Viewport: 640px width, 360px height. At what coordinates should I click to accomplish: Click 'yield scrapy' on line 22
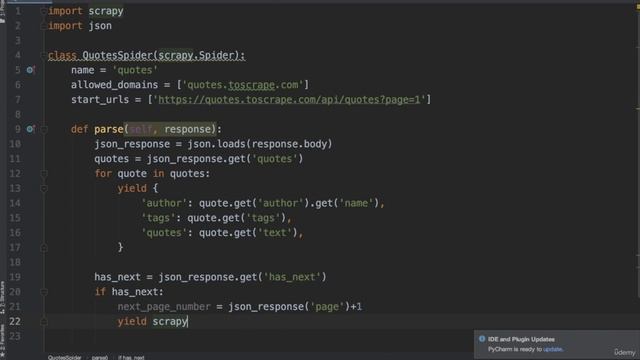tap(152, 322)
